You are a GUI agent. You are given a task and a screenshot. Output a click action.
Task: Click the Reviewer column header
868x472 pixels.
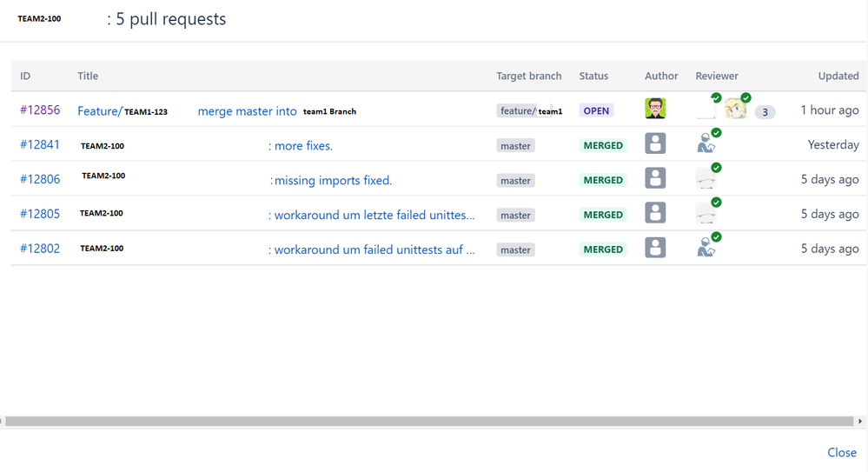pyautogui.click(x=717, y=76)
